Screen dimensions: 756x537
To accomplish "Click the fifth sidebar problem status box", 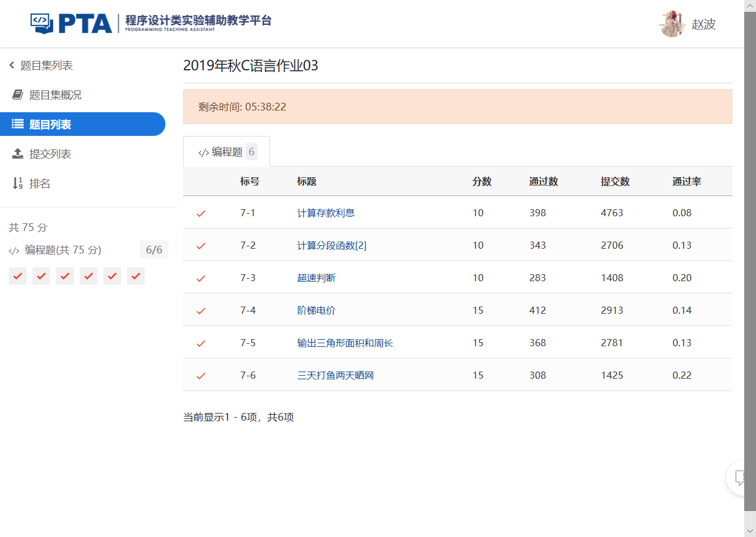I will [112, 276].
